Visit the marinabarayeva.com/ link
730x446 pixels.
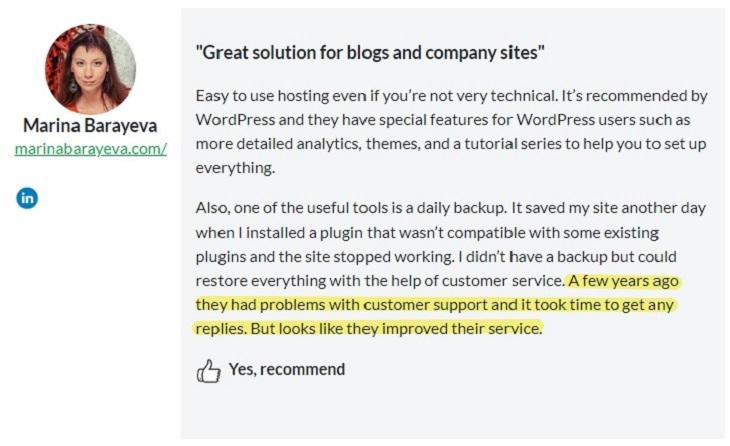[x=90, y=149]
